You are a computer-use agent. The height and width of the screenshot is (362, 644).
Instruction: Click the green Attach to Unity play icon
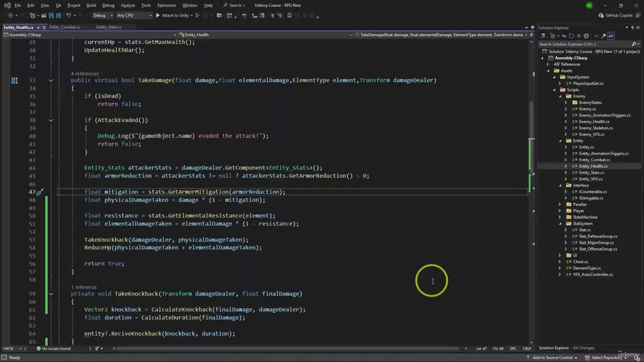(157, 16)
